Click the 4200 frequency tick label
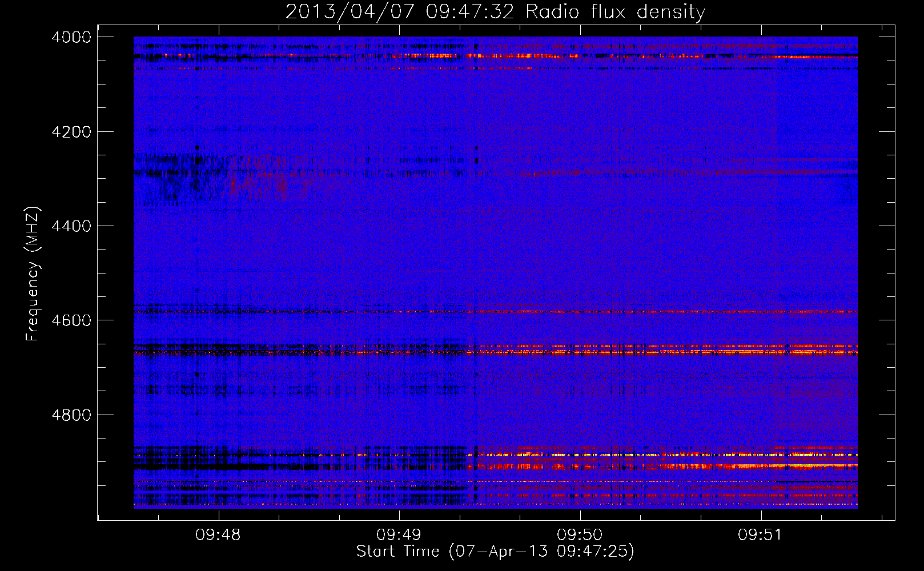 [71, 132]
